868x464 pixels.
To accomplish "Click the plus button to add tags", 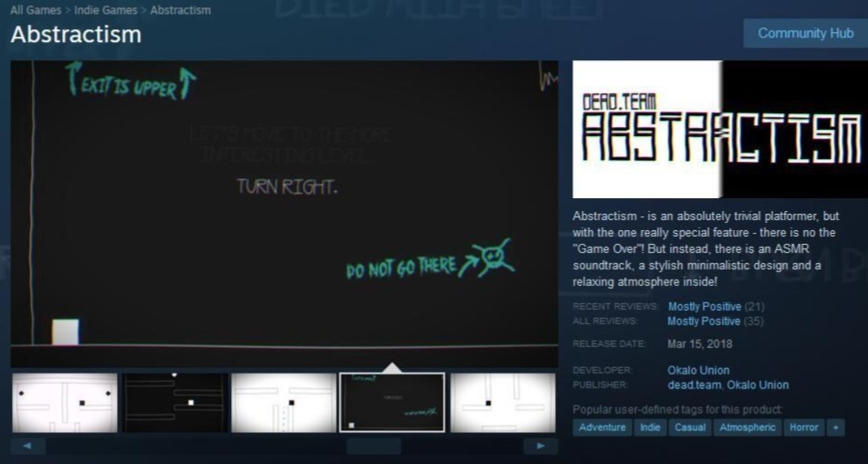I will click(835, 427).
